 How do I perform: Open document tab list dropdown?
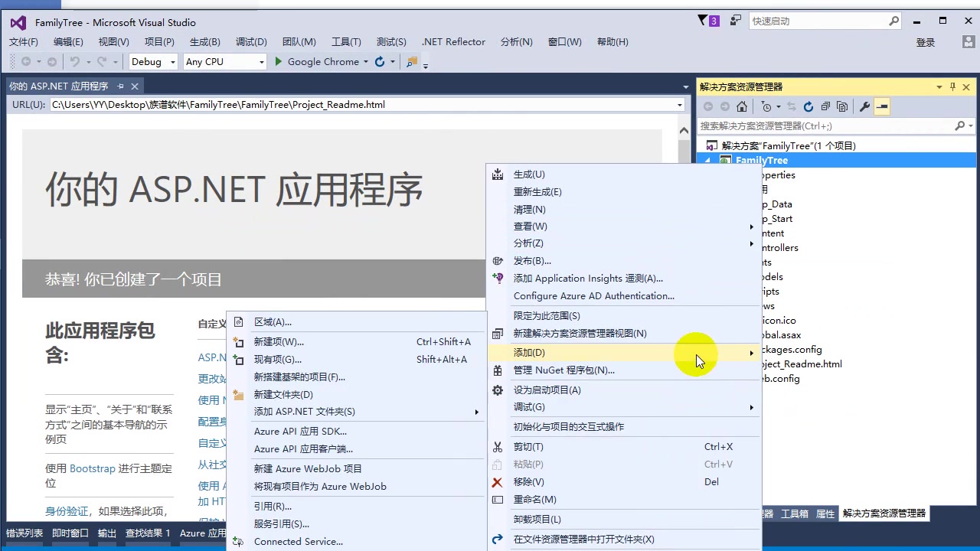[x=685, y=87]
